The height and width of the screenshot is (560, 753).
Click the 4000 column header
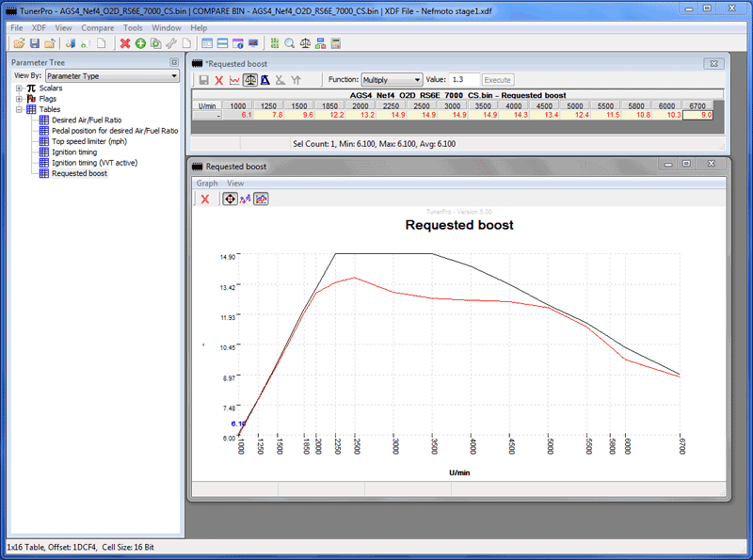[x=513, y=106]
